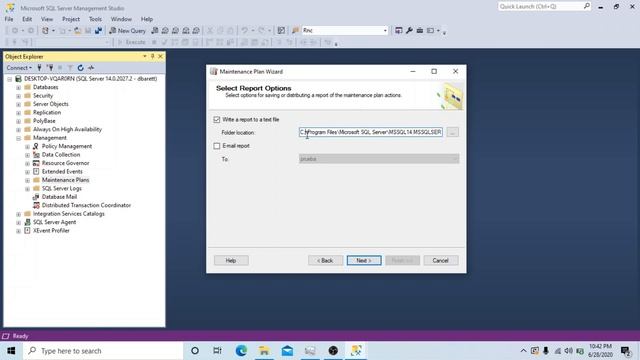Select the Extended Events tree item
The width and height of the screenshot is (640, 360).
(x=62, y=171)
